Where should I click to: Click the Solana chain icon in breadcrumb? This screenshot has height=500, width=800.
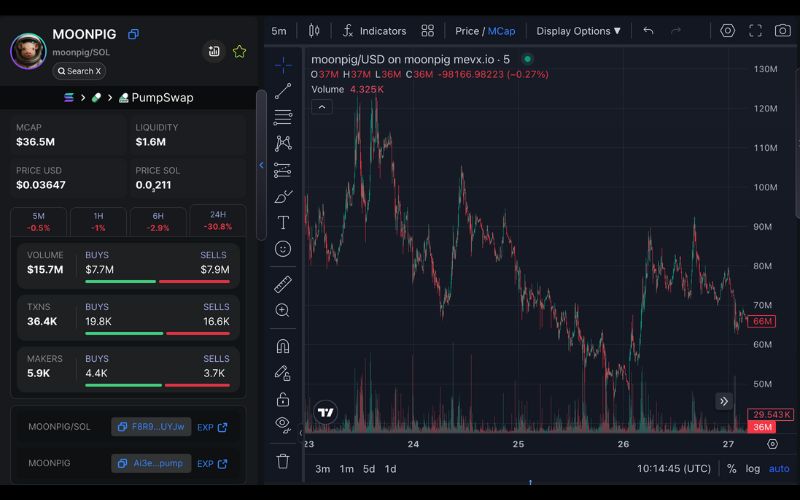coord(69,97)
